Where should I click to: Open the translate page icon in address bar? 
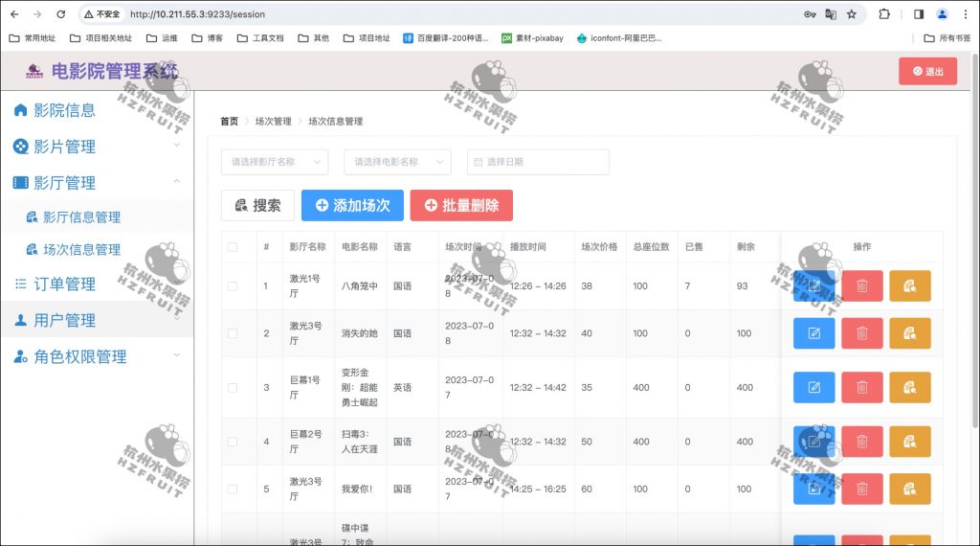[831, 13]
